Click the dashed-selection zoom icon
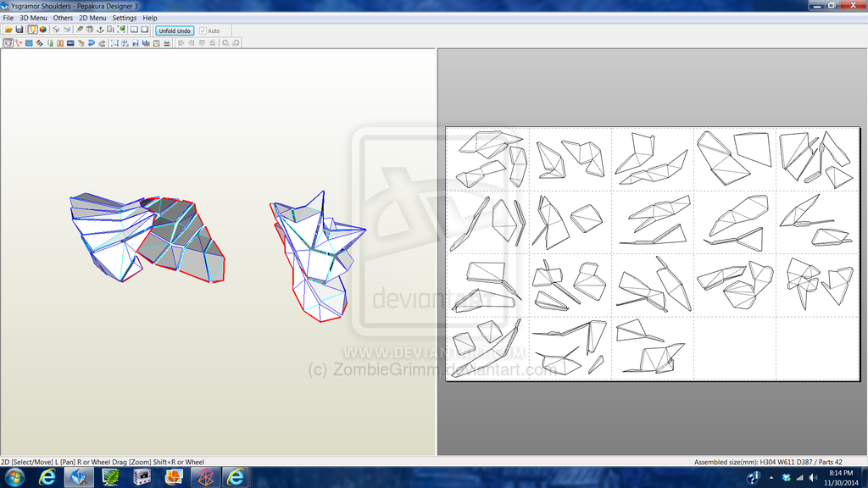The width and height of the screenshot is (868, 488). coord(114,42)
